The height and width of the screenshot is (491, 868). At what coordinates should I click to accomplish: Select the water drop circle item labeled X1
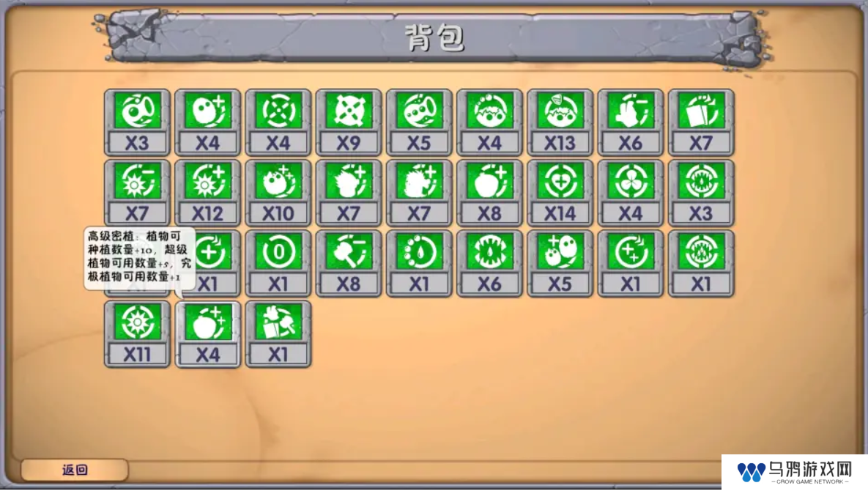click(x=419, y=264)
